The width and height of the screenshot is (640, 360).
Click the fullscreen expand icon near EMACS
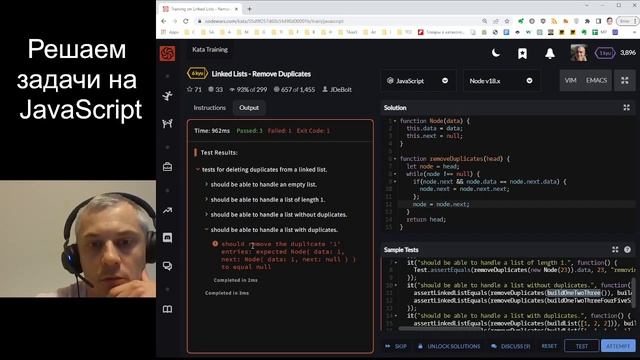tap(625, 80)
